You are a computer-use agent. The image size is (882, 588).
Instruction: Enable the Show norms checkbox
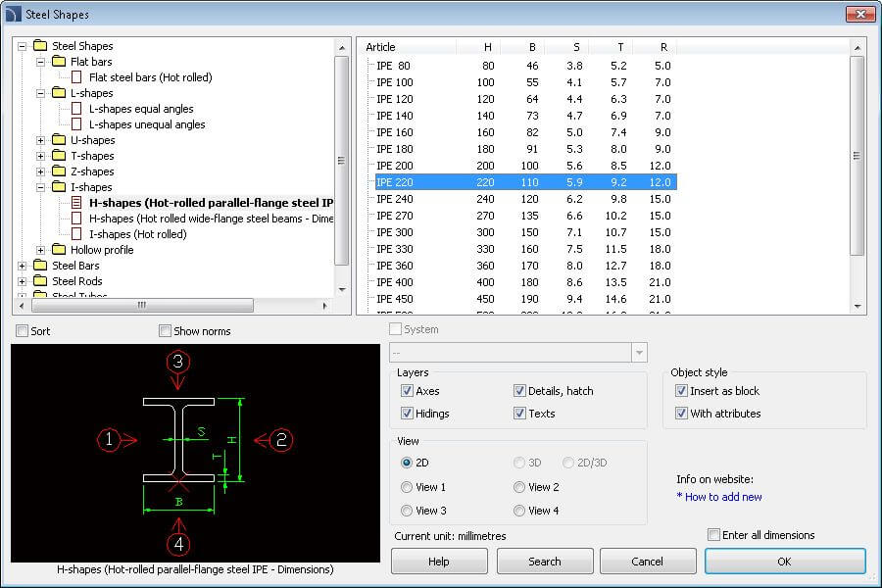coord(165,331)
